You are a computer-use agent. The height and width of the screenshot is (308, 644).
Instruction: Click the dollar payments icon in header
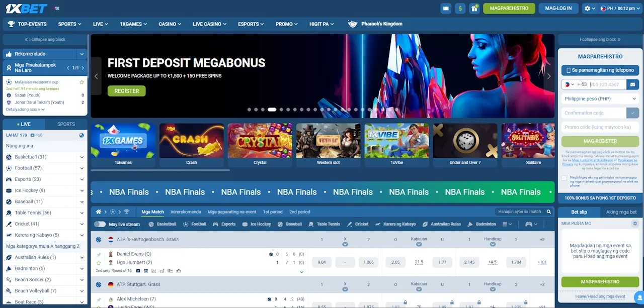click(460, 8)
